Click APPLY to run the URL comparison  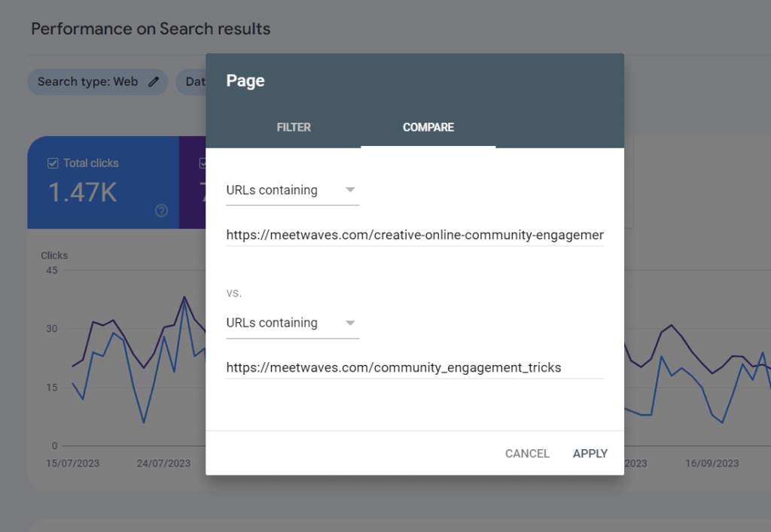(x=590, y=453)
